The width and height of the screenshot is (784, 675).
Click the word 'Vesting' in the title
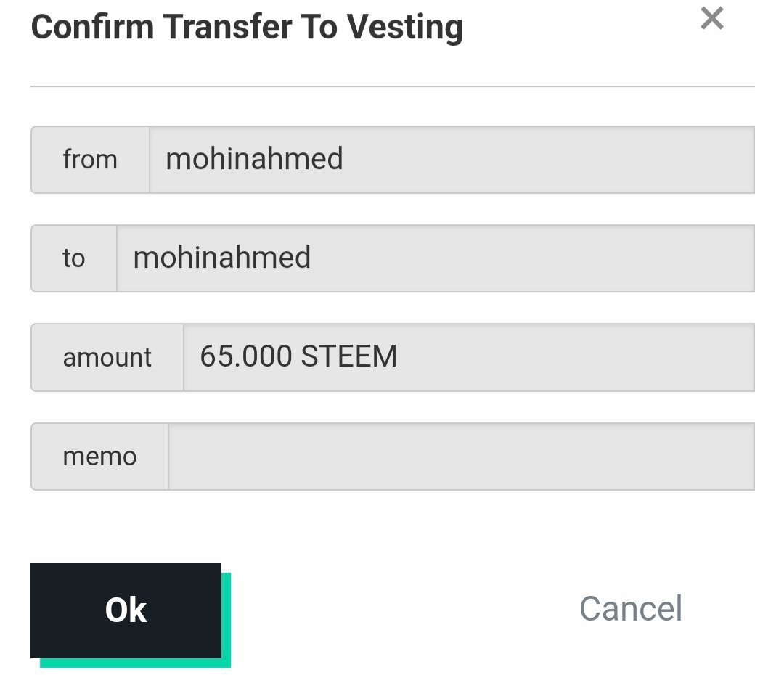tap(404, 28)
